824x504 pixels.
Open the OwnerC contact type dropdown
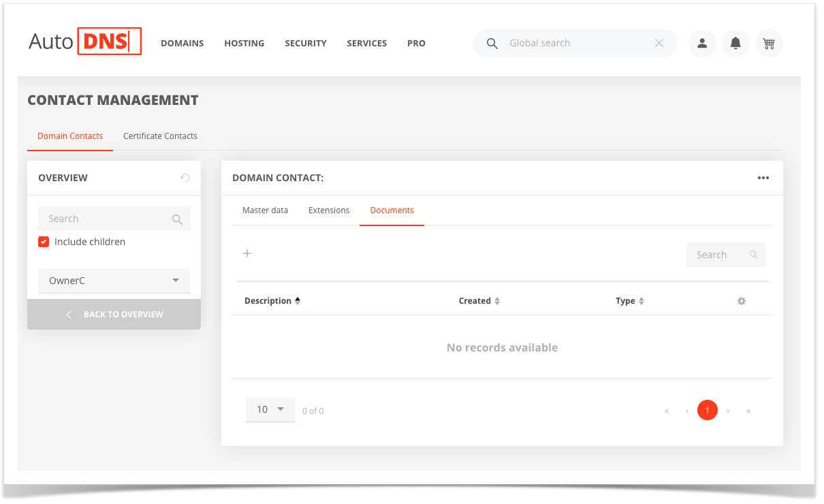coord(114,281)
